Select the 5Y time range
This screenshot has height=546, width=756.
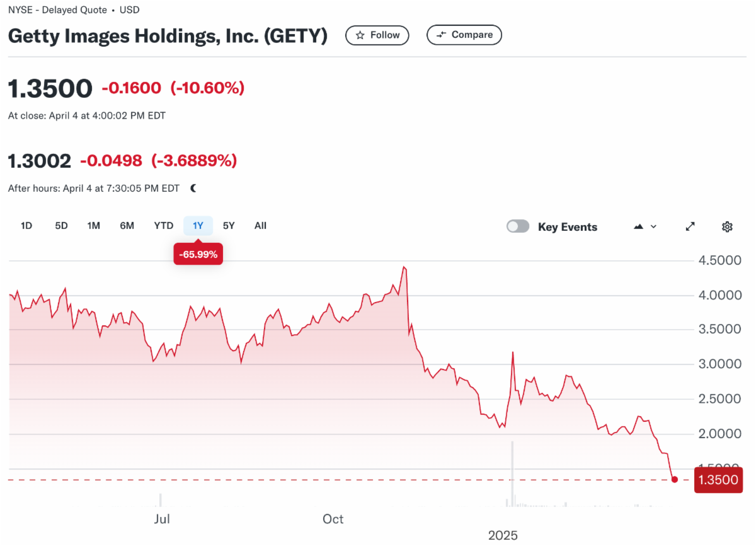tap(229, 226)
